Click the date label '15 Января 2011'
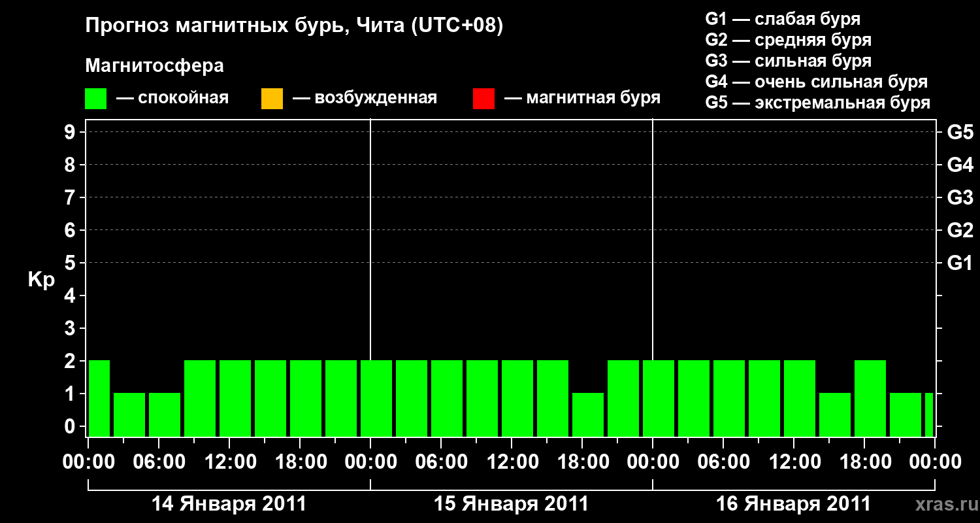This screenshot has height=523, width=980. pos(511,504)
